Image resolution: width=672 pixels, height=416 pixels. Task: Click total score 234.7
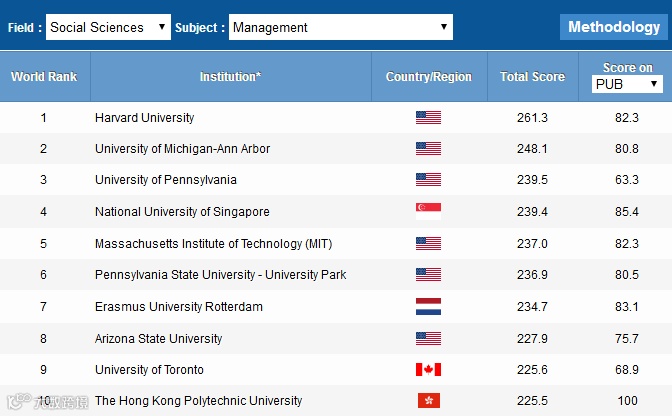point(532,307)
